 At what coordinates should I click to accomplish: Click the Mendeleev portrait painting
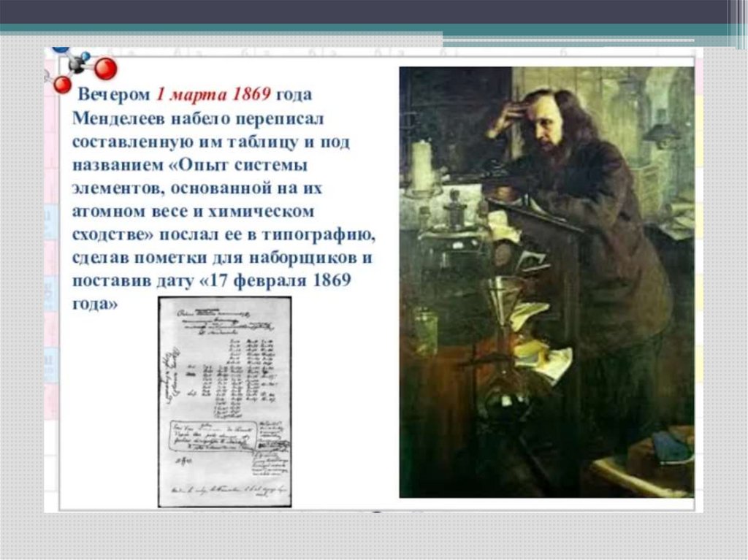(546, 282)
